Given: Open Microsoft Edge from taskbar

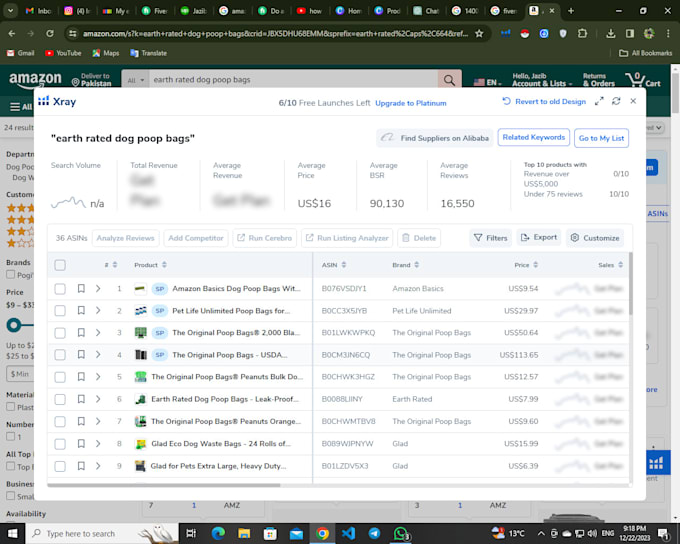Looking at the screenshot, I should (218, 533).
